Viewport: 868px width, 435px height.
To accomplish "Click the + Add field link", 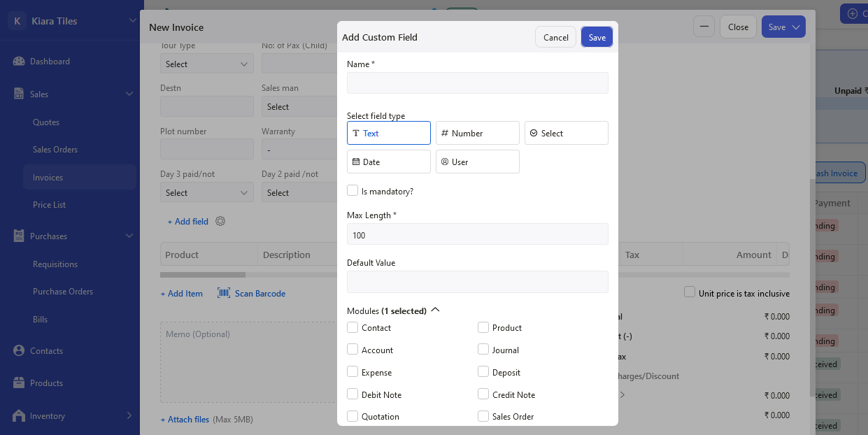I will pyautogui.click(x=188, y=222).
